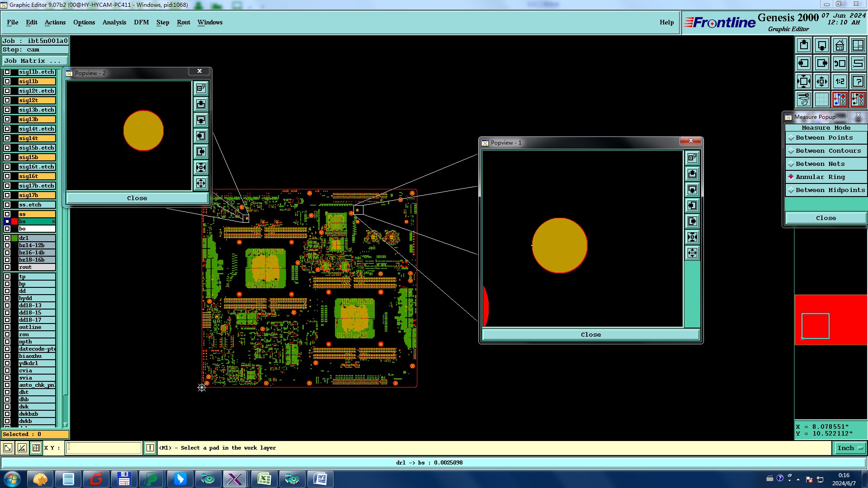Toggle display checkbox for drl layer
The height and width of the screenshot is (488, 868).
[x=7, y=238]
